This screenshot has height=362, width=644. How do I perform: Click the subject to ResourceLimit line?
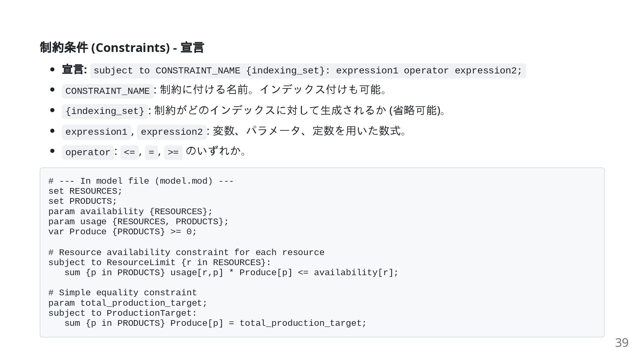coord(159,262)
